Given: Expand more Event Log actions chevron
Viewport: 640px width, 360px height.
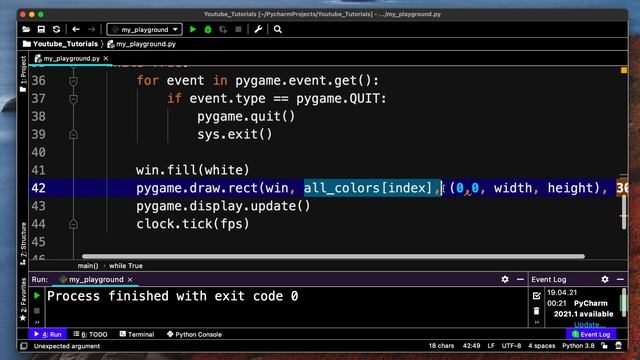Looking at the screenshot, I should [537, 322].
